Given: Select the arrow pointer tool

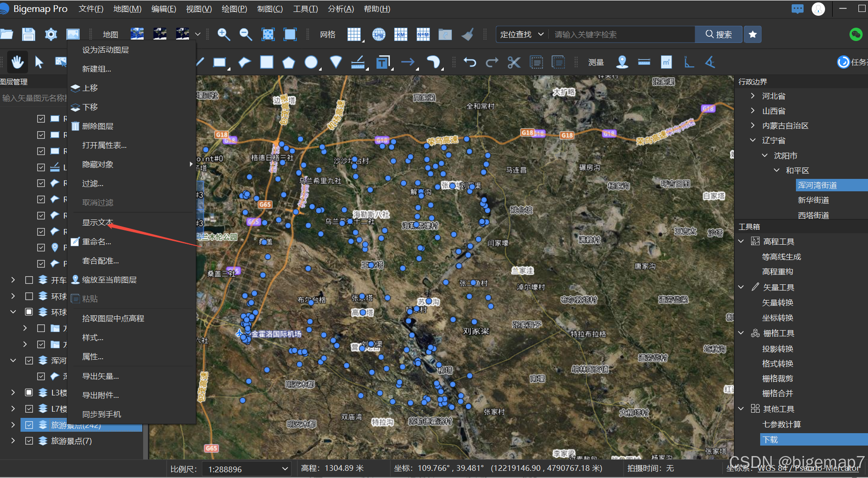Looking at the screenshot, I should pyautogui.click(x=39, y=62).
